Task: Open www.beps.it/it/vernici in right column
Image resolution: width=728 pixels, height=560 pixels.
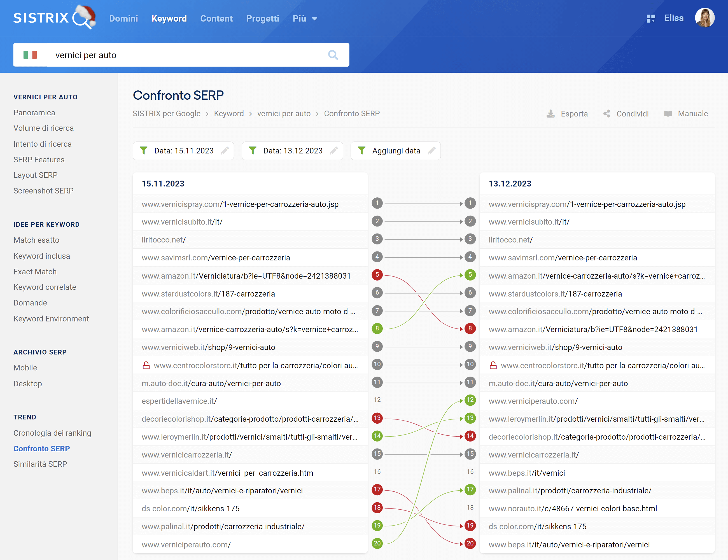Action: pos(527,473)
